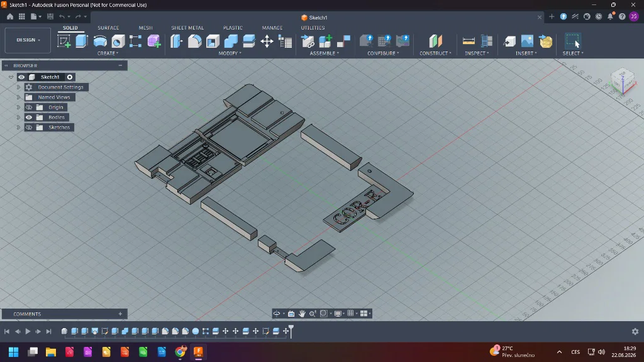Screen dimensions: 644x362
Task: Choose the Extrude tool
Action: click(82, 41)
